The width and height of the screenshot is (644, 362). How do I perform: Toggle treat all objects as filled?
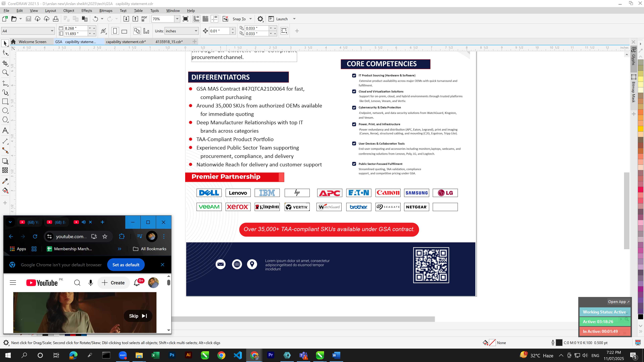[x=284, y=31]
